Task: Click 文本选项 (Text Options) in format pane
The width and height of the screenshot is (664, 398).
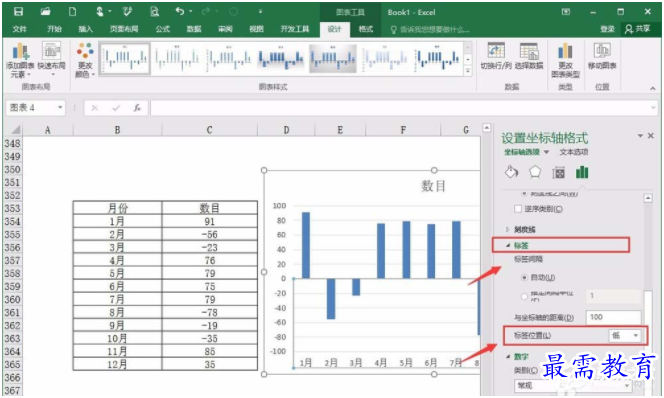Action: pyautogui.click(x=574, y=152)
